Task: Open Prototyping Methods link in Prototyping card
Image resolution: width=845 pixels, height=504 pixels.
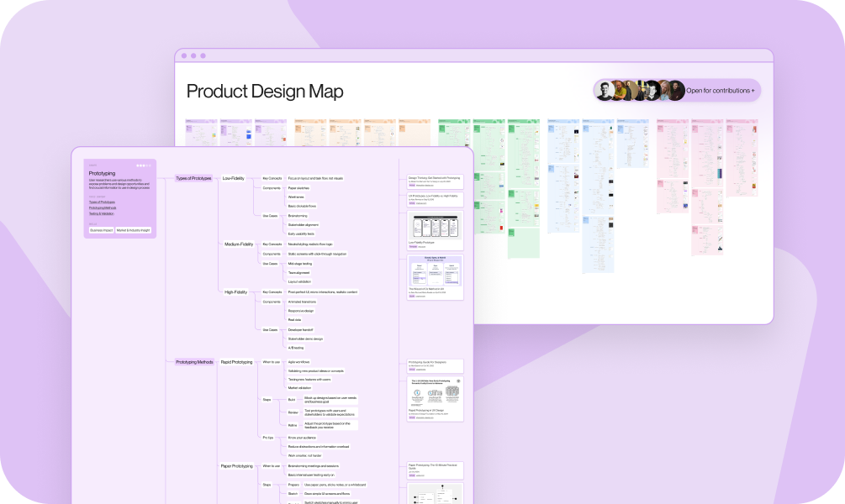Action: pos(103,207)
